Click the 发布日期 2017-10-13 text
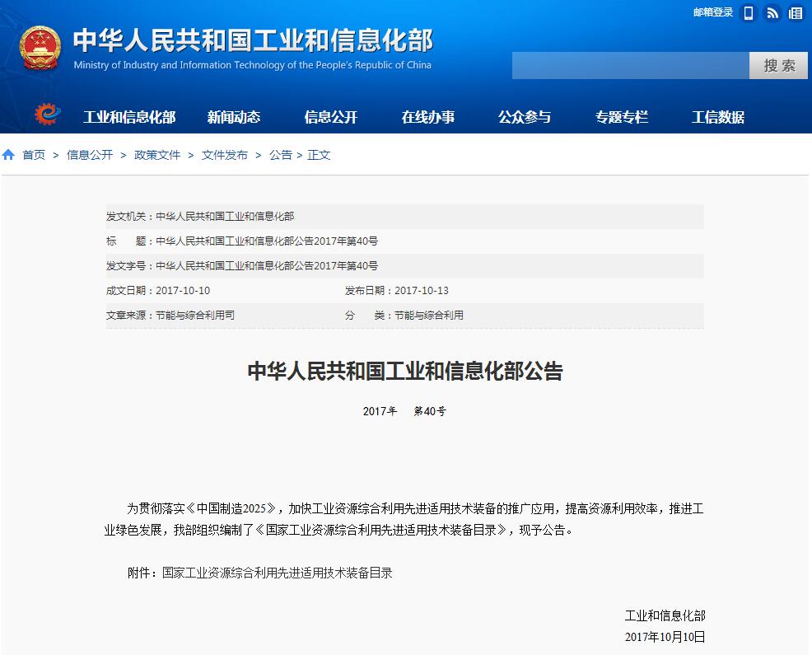 pyautogui.click(x=397, y=291)
